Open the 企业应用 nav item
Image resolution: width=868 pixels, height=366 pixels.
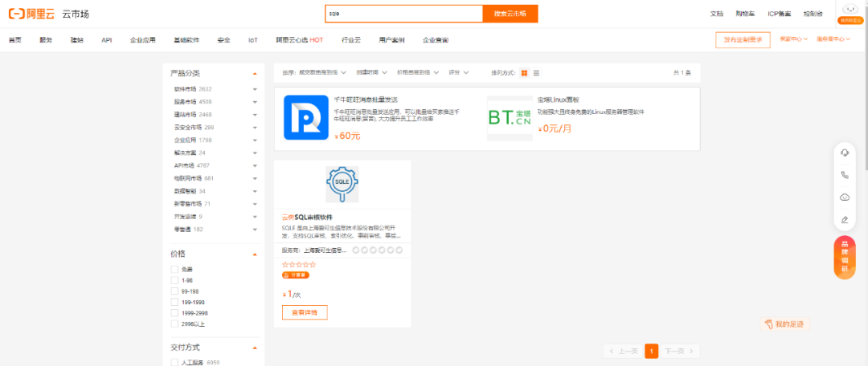143,40
